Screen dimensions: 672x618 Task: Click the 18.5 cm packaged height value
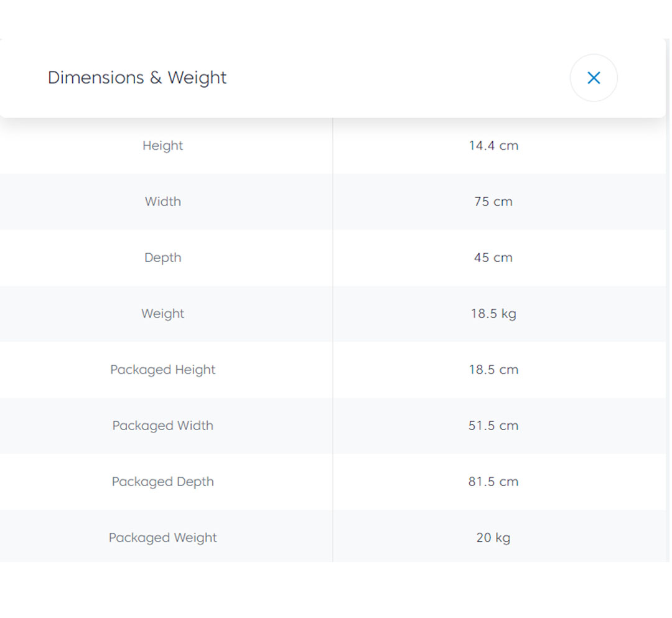click(x=493, y=370)
